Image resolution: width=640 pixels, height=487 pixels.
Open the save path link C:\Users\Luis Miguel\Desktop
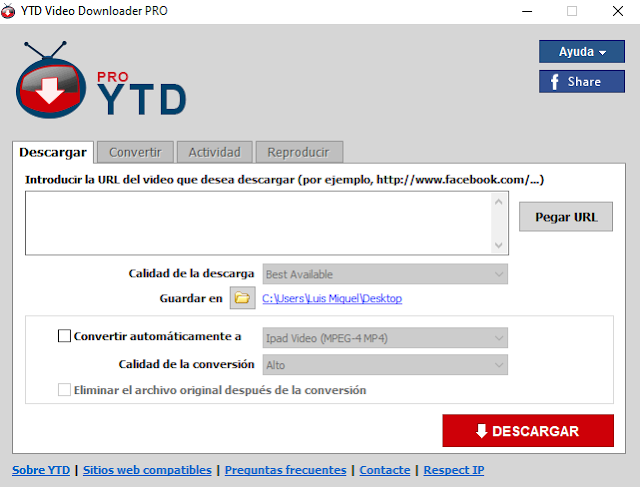click(x=332, y=298)
